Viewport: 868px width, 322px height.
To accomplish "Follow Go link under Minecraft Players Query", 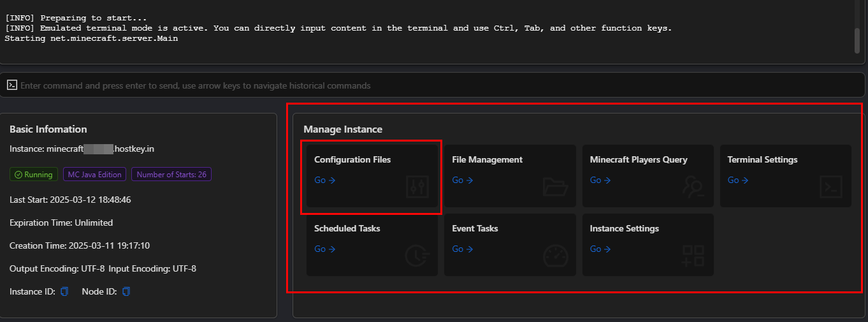I will (x=600, y=180).
